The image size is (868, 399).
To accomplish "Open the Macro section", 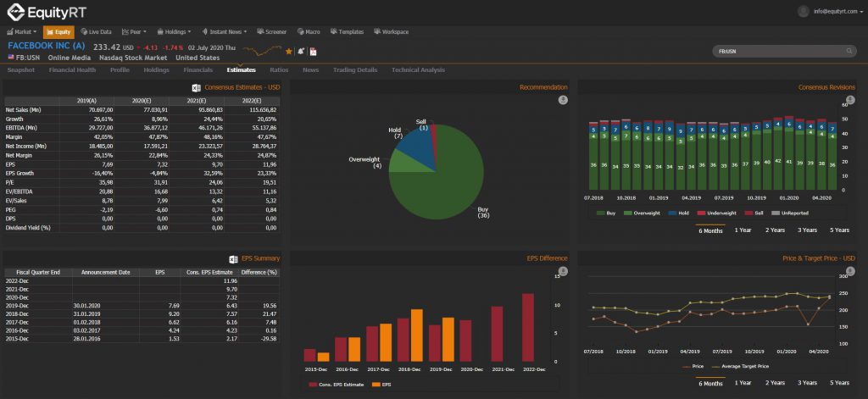I will (x=309, y=32).
